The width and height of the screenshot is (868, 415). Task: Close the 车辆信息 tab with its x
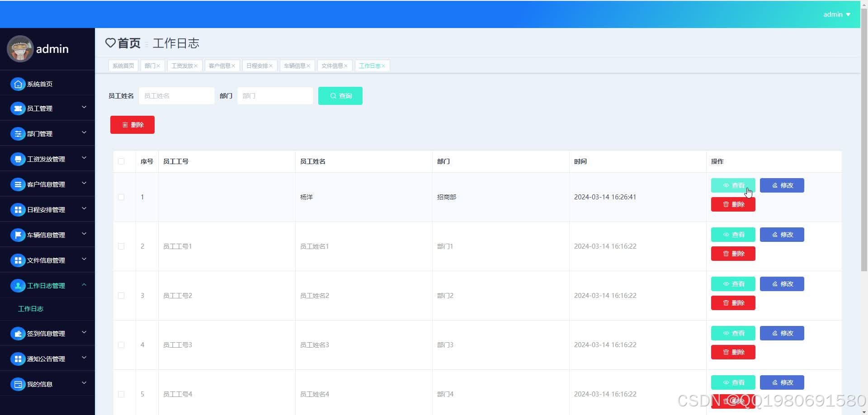pyautogui.click(x=308, y=66)
